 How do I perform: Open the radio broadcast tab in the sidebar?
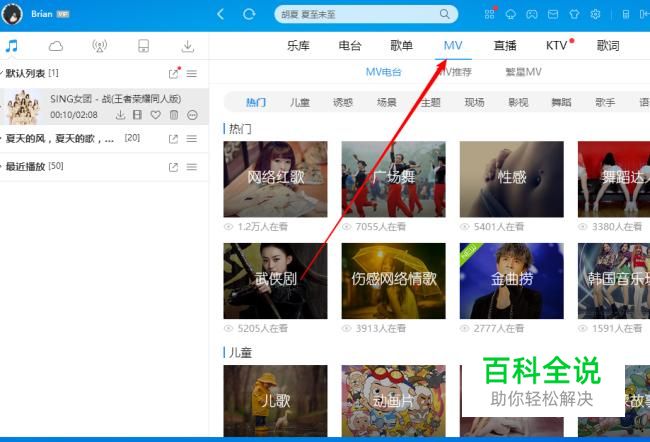click(x=99, y=46)
